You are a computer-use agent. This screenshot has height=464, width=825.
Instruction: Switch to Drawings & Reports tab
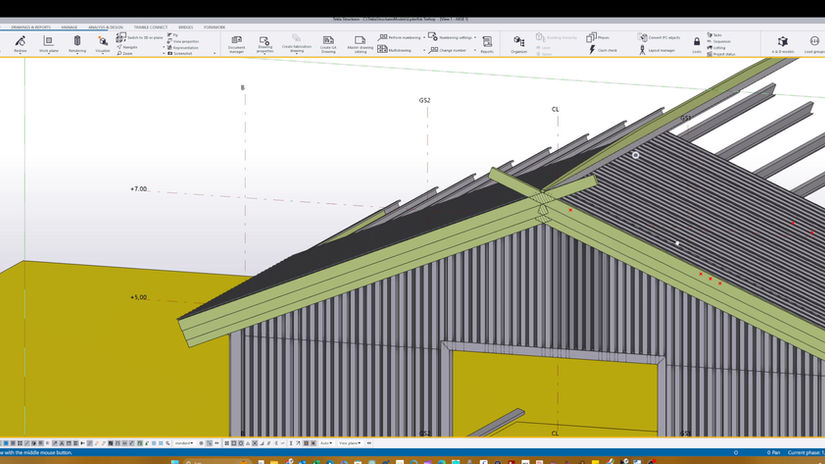tap(31, 27)
